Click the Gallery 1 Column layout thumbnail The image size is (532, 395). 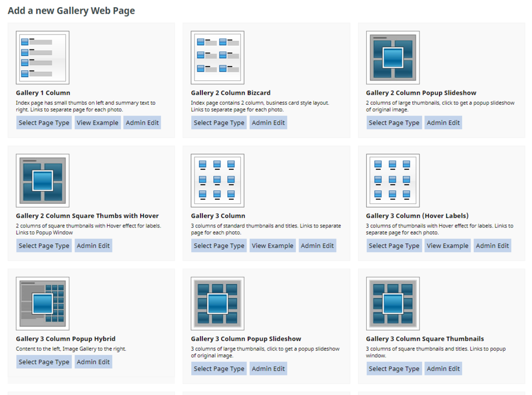(43, 58)
